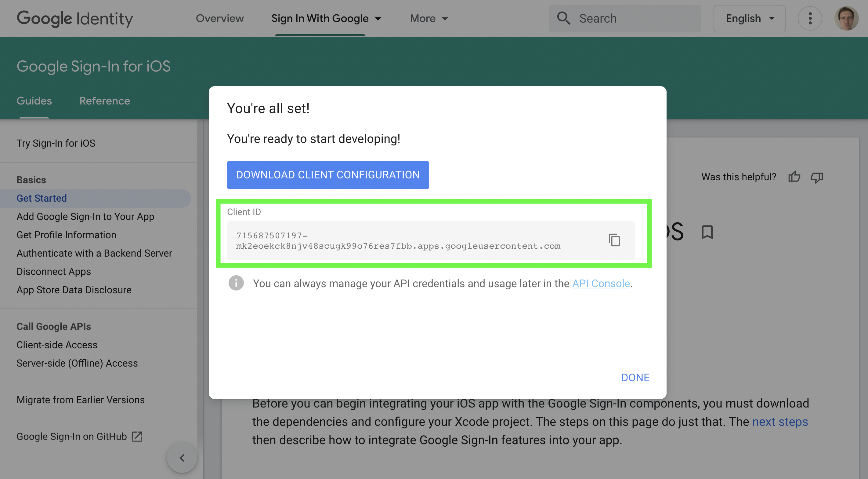Open the Overview tab
This screenshot has width=868, height=479.
(220, 18)
